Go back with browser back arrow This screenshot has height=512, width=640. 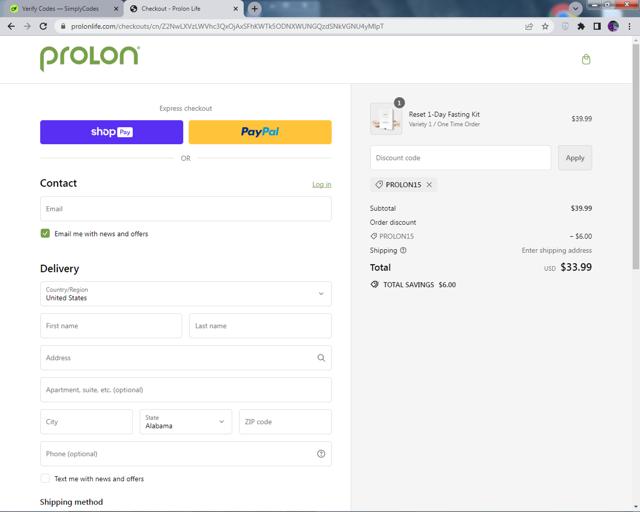click(x=11, y=27)
